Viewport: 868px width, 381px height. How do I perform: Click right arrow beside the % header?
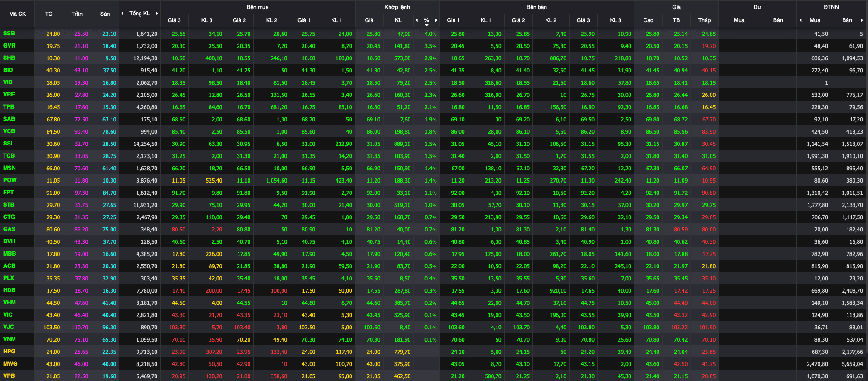coord(436,20)
